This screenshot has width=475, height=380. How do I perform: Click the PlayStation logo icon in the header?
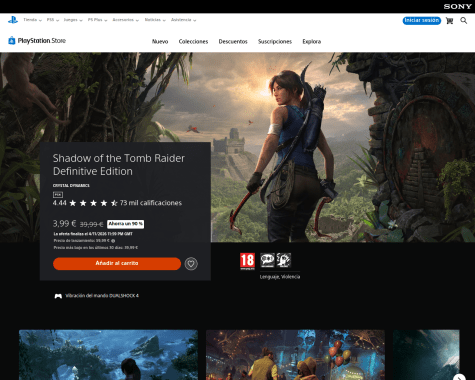coord(13,20)
